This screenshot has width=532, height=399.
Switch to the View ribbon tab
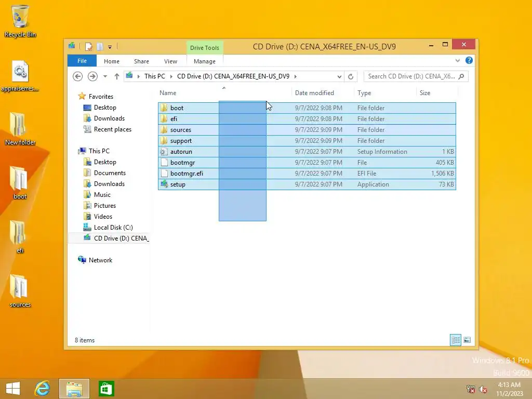170,61
